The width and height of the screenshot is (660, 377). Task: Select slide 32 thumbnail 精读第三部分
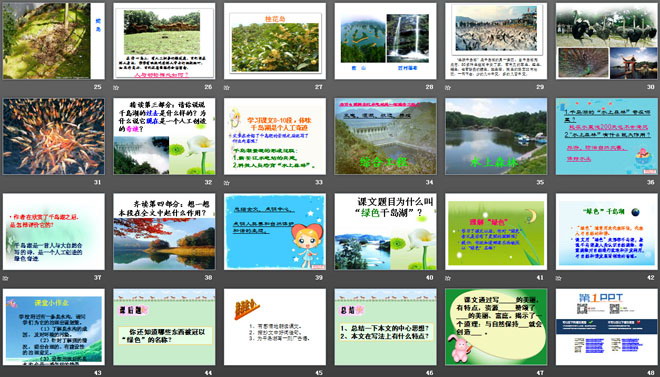[x=164, y=136]
